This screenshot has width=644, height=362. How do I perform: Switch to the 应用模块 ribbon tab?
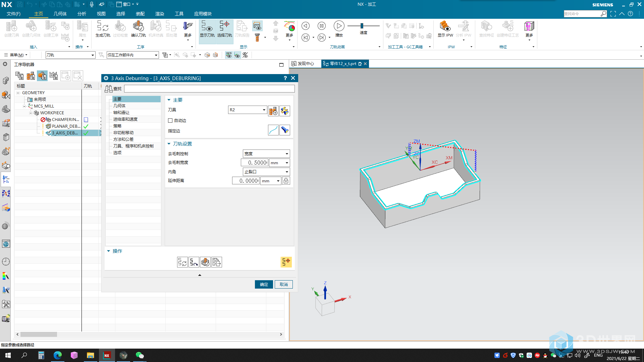[x=203, y=14]
